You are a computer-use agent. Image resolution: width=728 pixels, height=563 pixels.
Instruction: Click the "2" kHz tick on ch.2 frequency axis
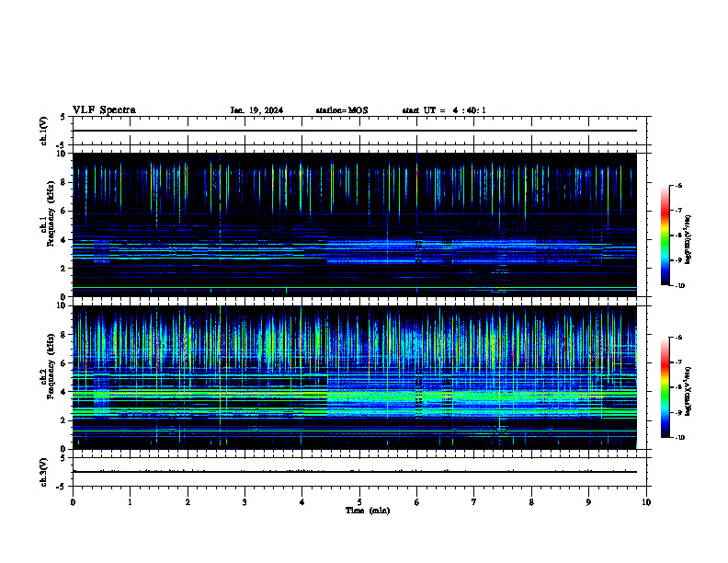click(63, 420)
